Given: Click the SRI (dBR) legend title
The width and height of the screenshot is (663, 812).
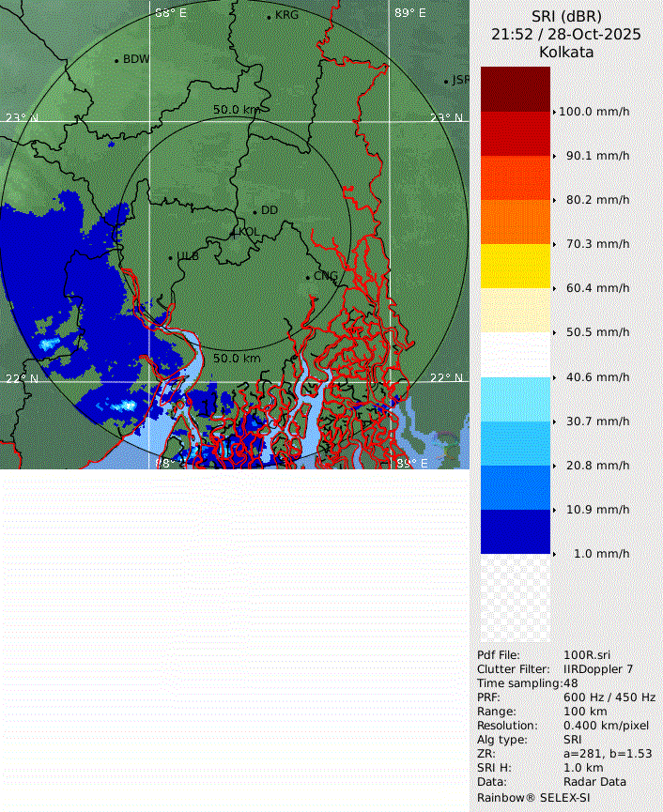Looking at the screenshot, I should (x=565, y=16).
